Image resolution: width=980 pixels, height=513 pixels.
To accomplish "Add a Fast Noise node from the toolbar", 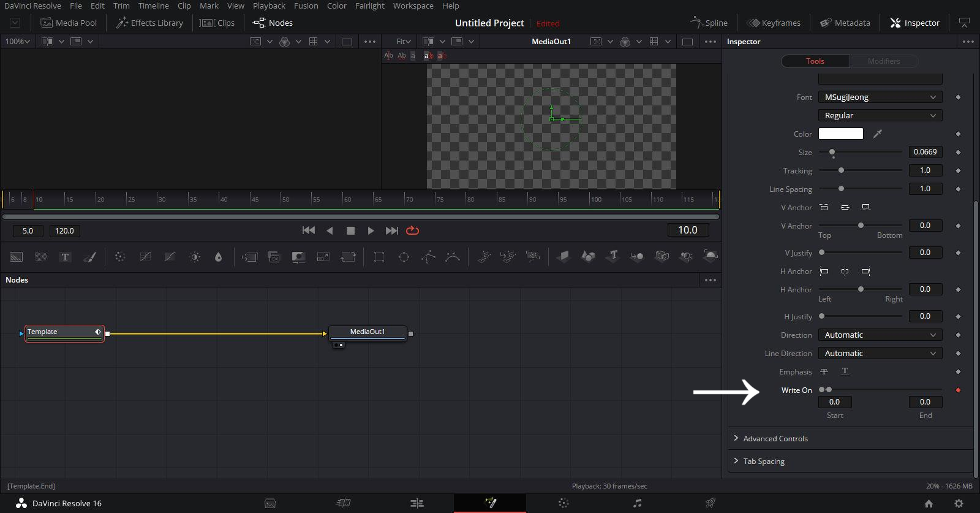I will (x=40, y=257).
